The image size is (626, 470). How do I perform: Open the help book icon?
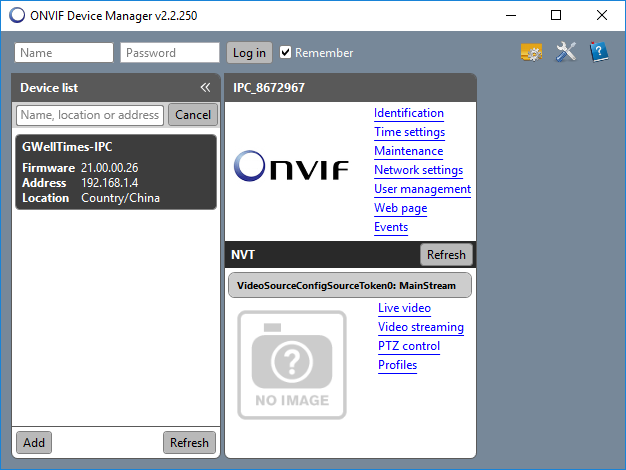point(599,52)
